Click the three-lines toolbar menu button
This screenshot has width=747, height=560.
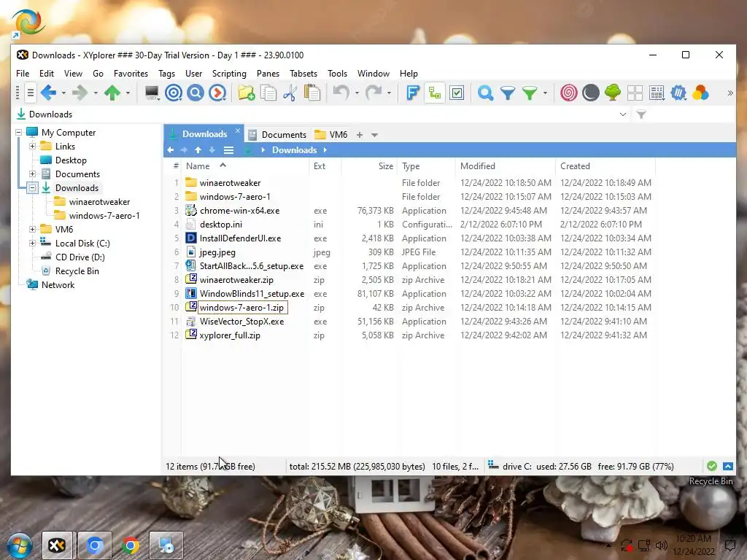click(x=30, y=93)
